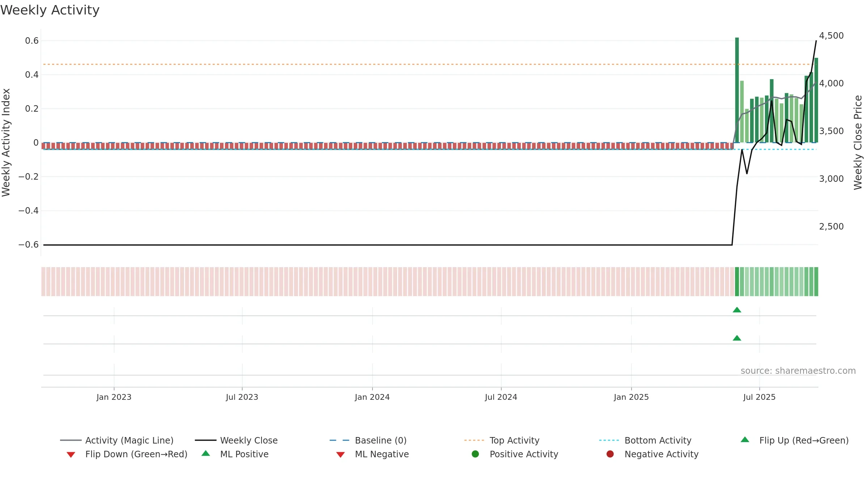Click the Weekly Activity Index axis title

coord(6,142)
